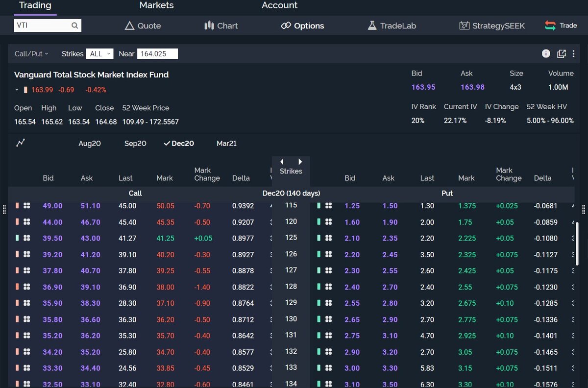
Task: Click call ask 39.10 for the 128 strike
Action: [90, 287]
